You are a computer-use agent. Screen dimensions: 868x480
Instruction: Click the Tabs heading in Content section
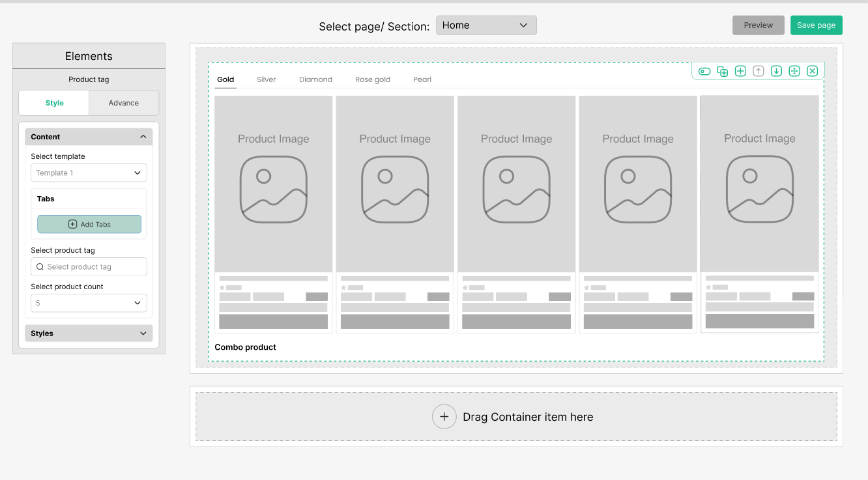[x=46, y=199]
